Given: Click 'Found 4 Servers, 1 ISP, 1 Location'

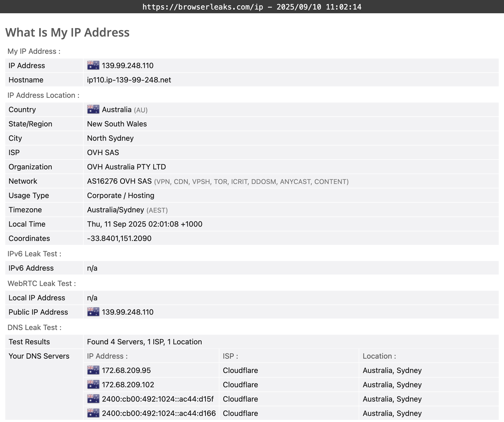Looking at the screenshot, I should (145, 342).
